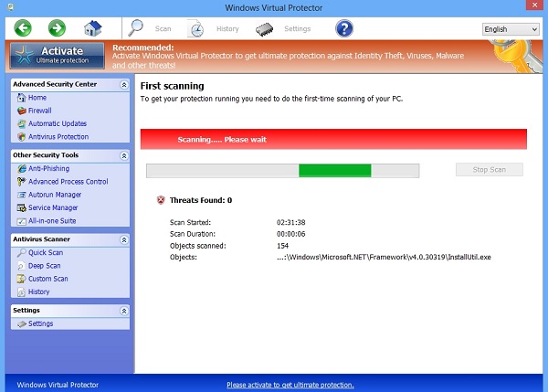Open the blue question mark help icon

(x=343, y=28)
